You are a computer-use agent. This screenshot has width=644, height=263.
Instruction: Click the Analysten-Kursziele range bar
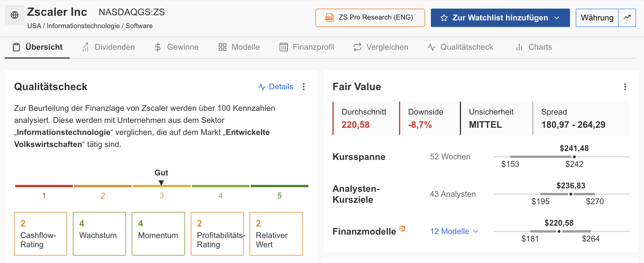point(561,194)
